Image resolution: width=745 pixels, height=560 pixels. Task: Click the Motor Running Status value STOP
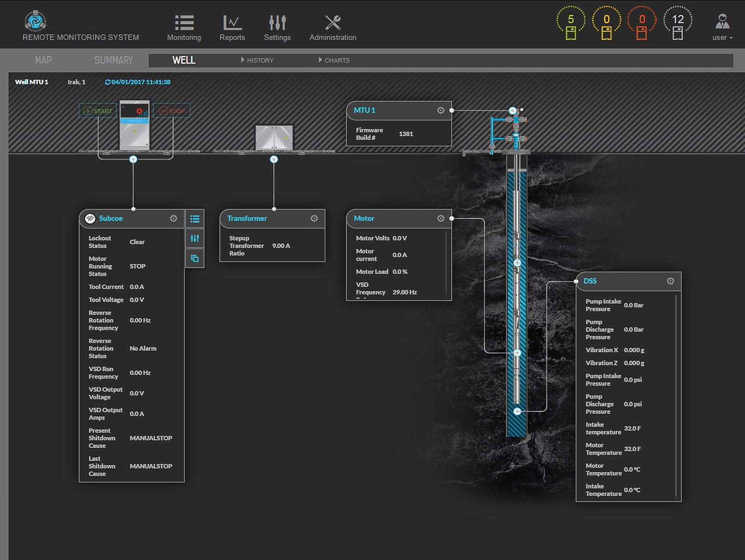pyautogui.click(x=137, y=267)
